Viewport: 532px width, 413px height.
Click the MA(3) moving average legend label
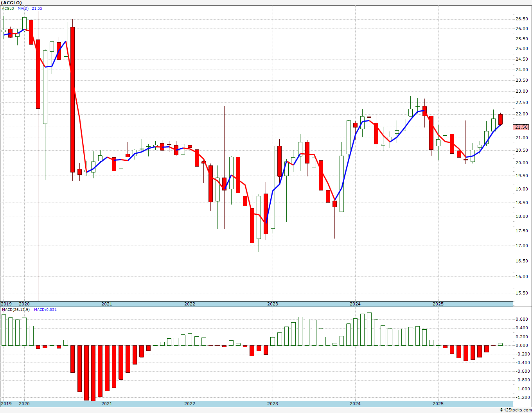[23, 9]
